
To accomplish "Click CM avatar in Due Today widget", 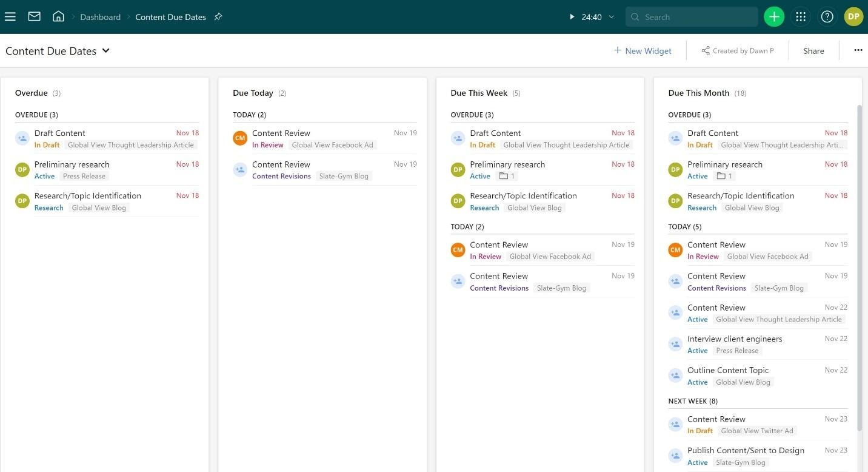I will 240,138.
